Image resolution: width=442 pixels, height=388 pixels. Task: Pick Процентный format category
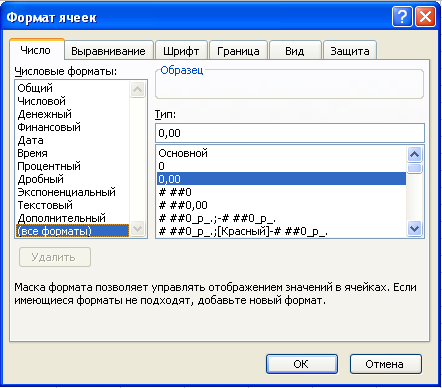[72, 166]
